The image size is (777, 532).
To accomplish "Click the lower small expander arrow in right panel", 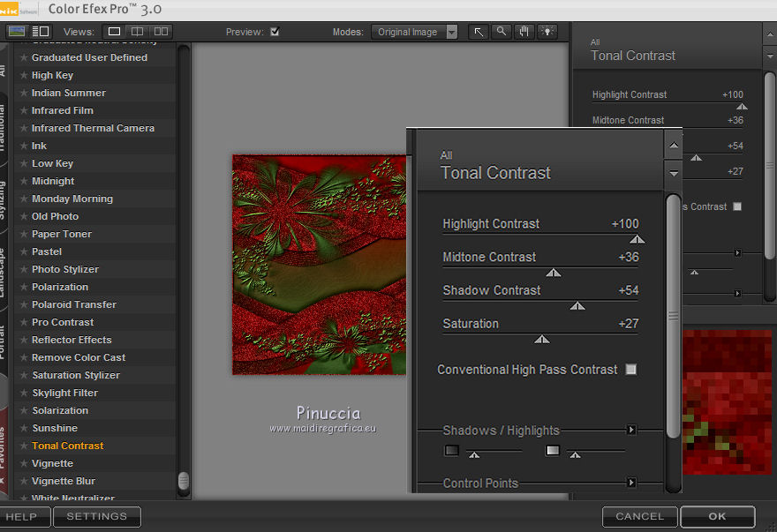I will pos(738,293).
